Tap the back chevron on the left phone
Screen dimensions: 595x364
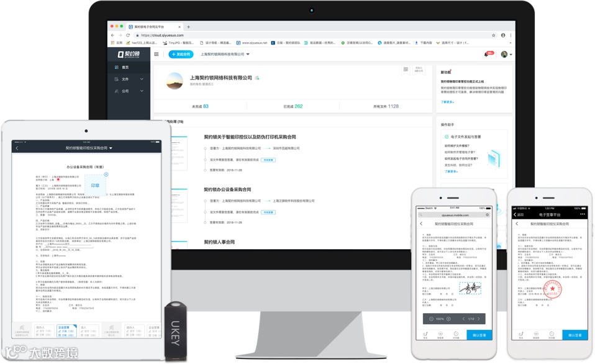421,224
